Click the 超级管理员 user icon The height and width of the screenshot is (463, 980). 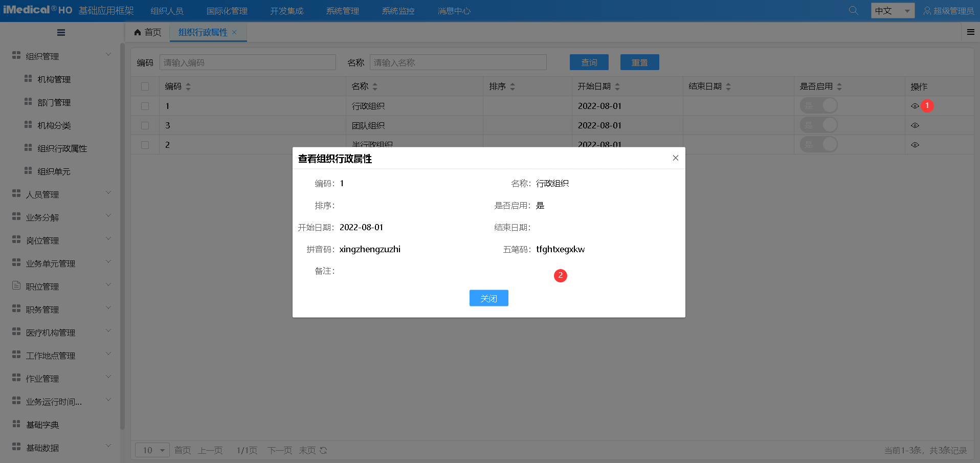(x=927, y=11)
